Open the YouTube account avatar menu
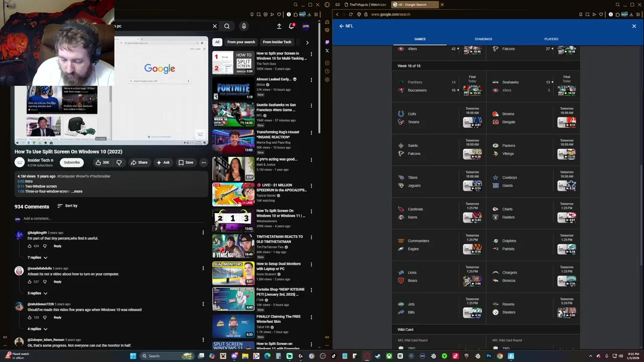Image resolution: width=644 pixels, height=362 pixels. (x=305, y=26)
